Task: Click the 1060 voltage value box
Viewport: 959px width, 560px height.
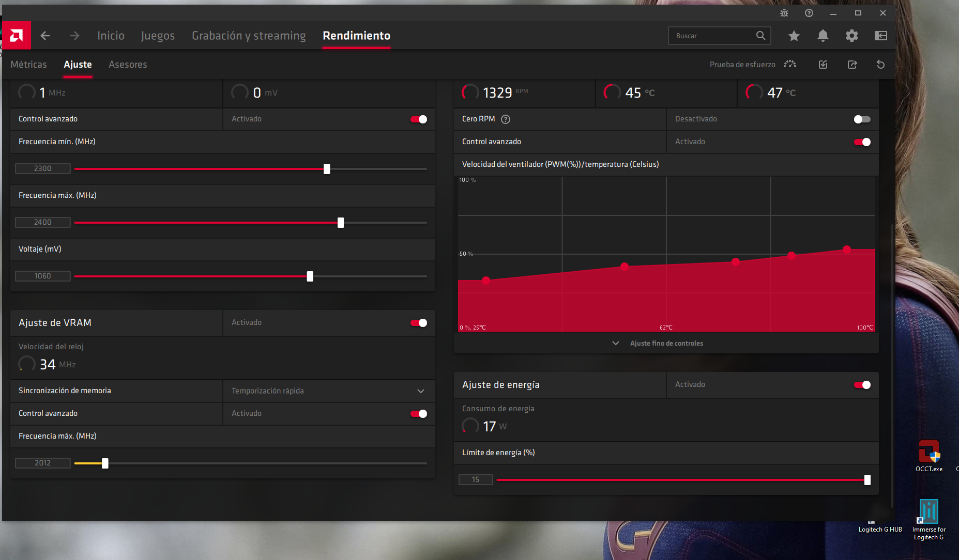Action: 42,276
